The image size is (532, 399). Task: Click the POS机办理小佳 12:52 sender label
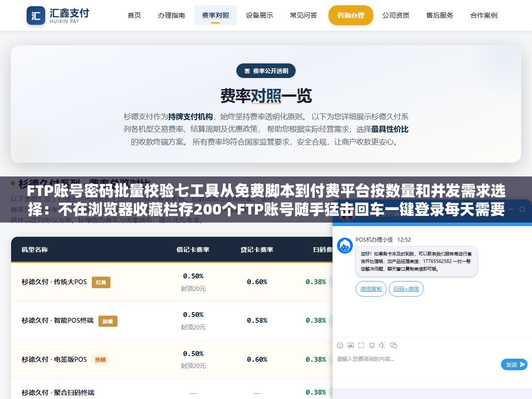click(383, 239)
